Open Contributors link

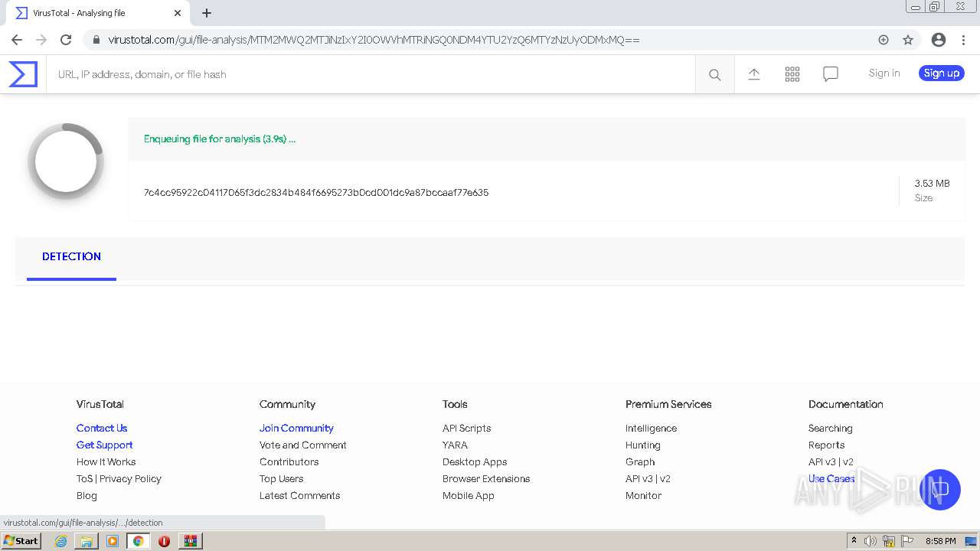coord(289,461)
